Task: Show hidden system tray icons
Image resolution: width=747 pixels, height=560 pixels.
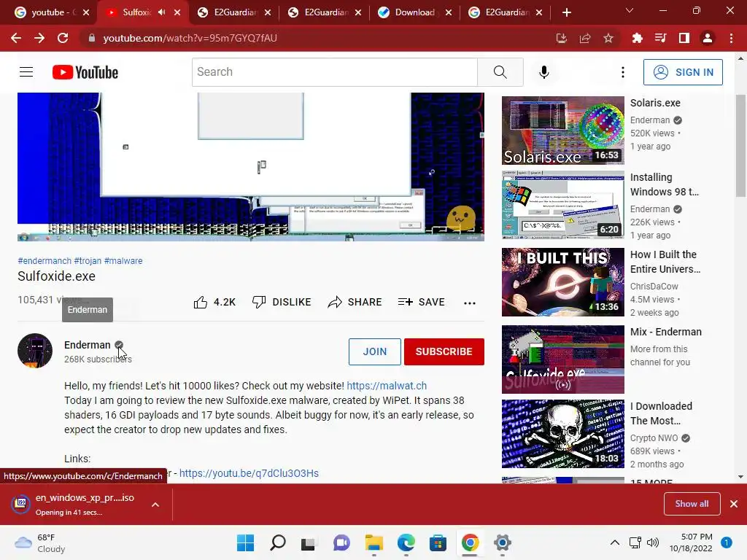Action: [615, 542]
